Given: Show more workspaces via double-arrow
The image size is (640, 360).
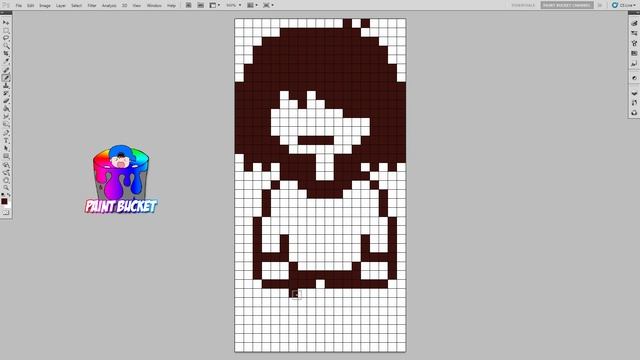Looking at the screenshot, I should [x=600, y=5].
